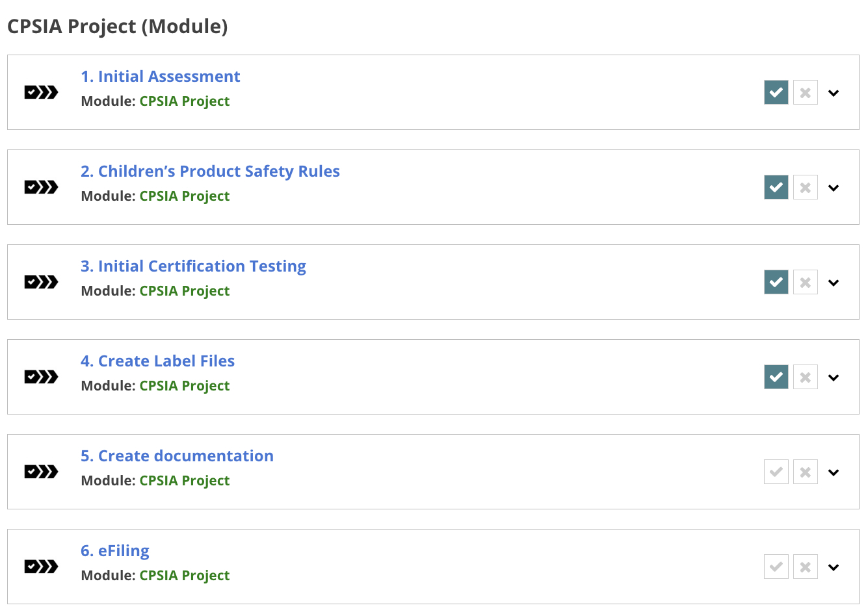Viewport: 868px width, 614px height.
Task: Mark eFiling as complete
Action: [776, 567]
